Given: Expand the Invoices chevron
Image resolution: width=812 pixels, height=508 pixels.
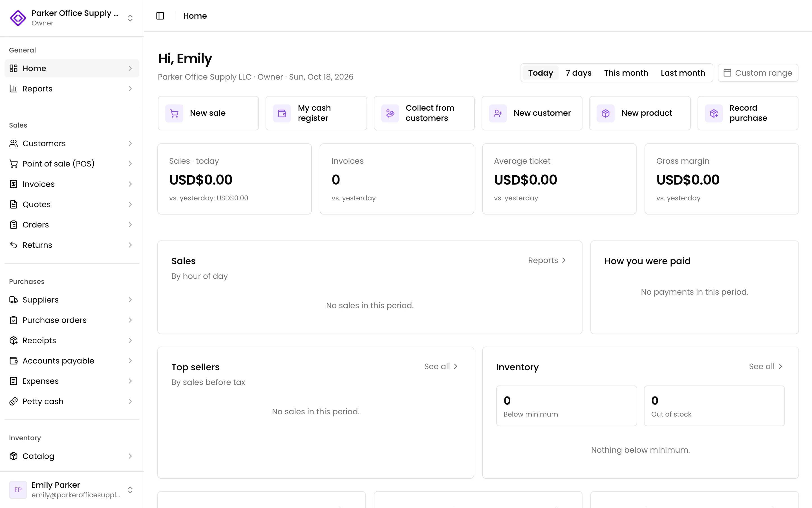Looking at the screenshot, I should tap(130, 184).
